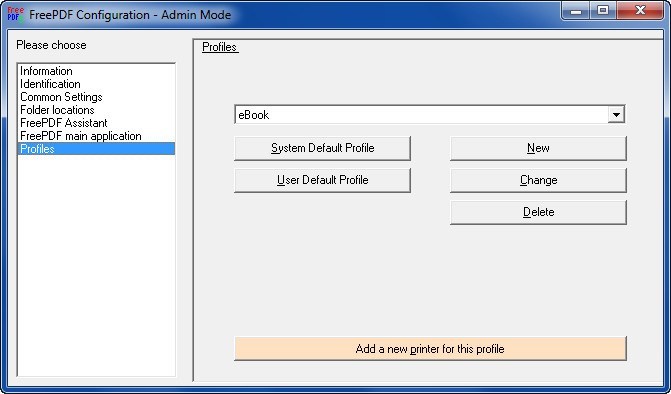The height and width of the screenshot is (394, 671).
Task: Create a profile with the New button
Action: (x=538, y=148)
